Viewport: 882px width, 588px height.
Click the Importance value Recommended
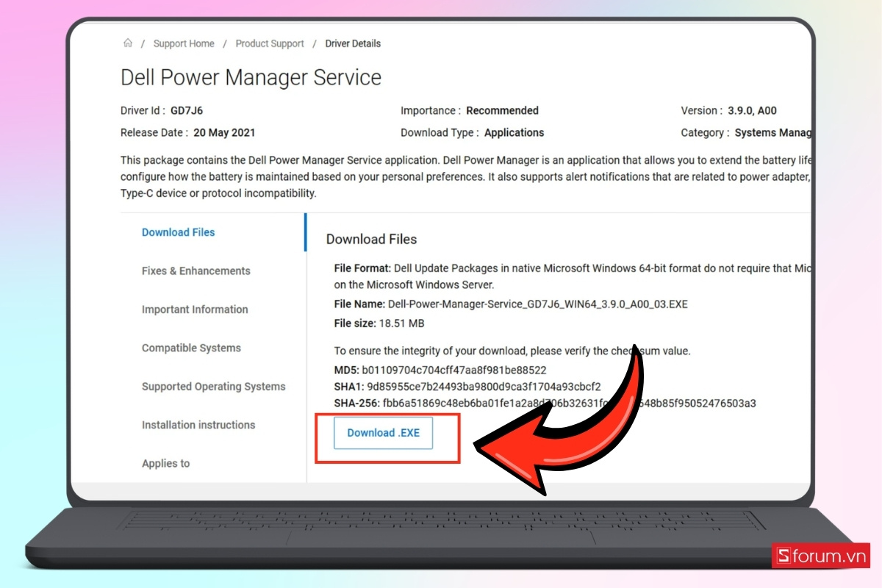tap(502, 111)
